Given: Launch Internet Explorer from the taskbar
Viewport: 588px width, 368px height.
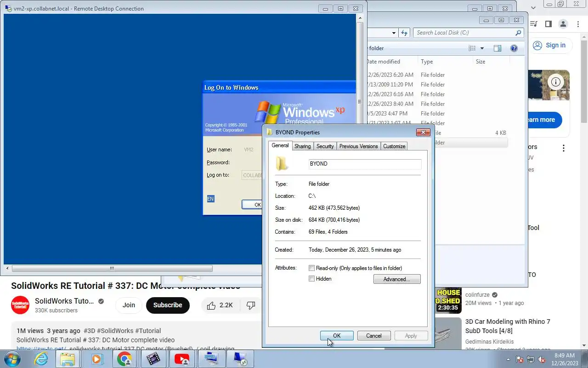Looking at the screenshot, I should (41, 359).
